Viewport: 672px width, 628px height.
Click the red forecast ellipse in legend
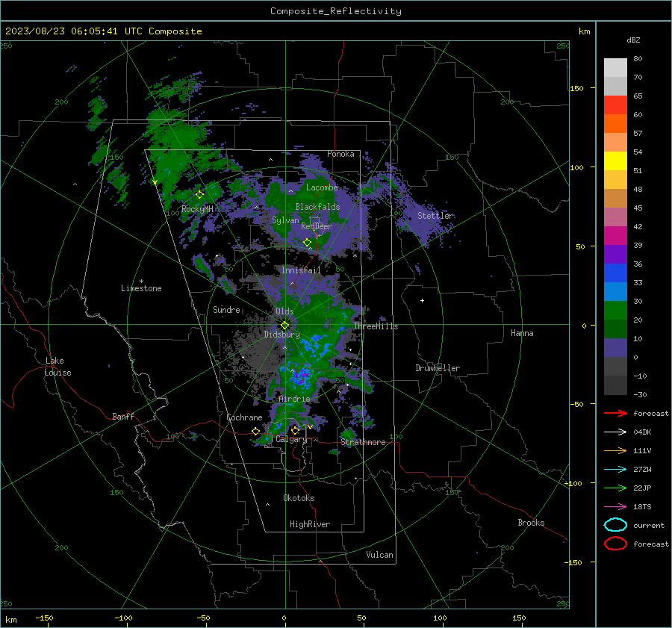pos(615,544)
